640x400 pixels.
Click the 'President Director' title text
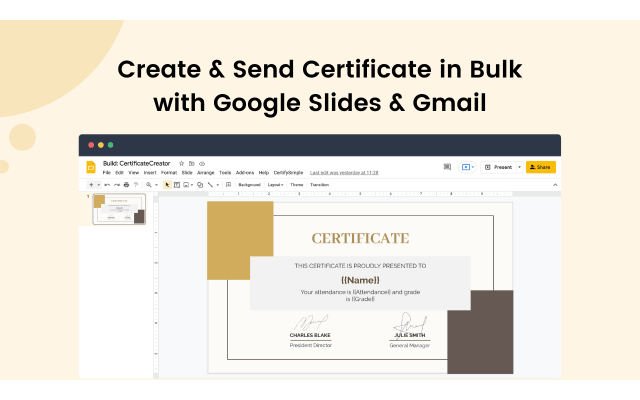(311, 345)
